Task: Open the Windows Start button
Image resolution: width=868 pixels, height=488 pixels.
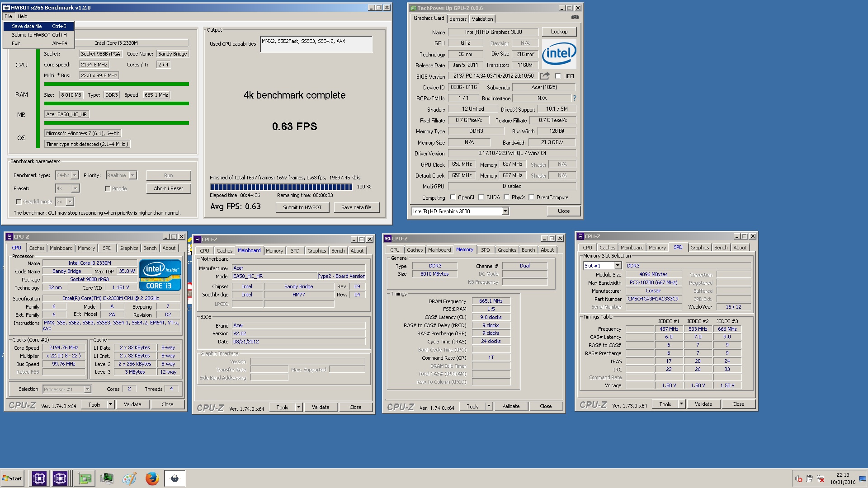Action: coord(12,479)
